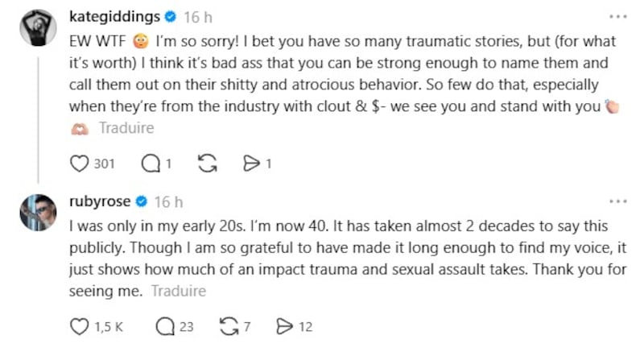
Task: Repost the kategiddings post
Action: tap(207, 164)
